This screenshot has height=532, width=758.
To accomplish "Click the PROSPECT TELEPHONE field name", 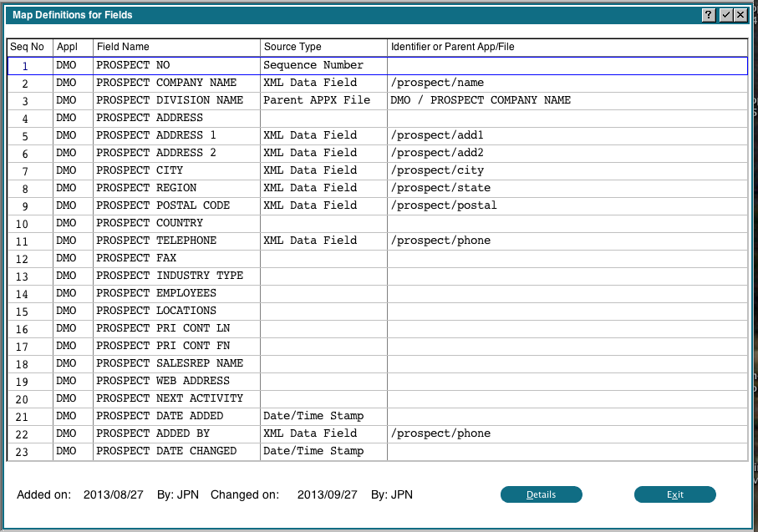I will (x=156, y=241).
